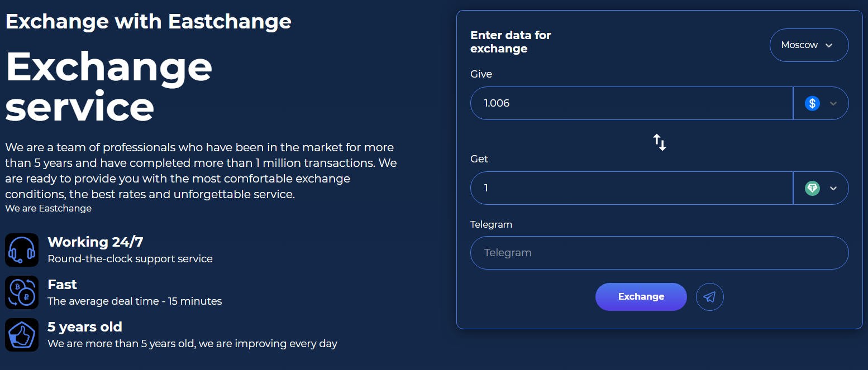868x370 pixels.
Task: Click the blue dollar currency icon
Action: 812,103
